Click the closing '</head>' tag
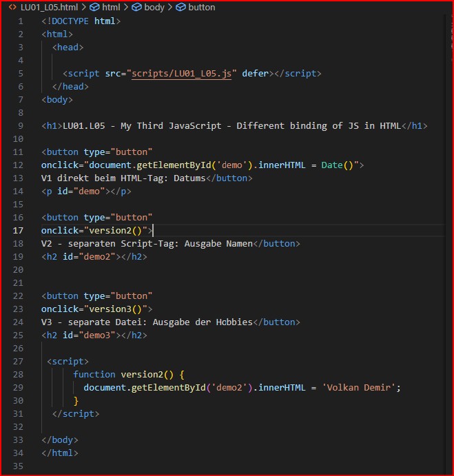 tap(70, 87)
